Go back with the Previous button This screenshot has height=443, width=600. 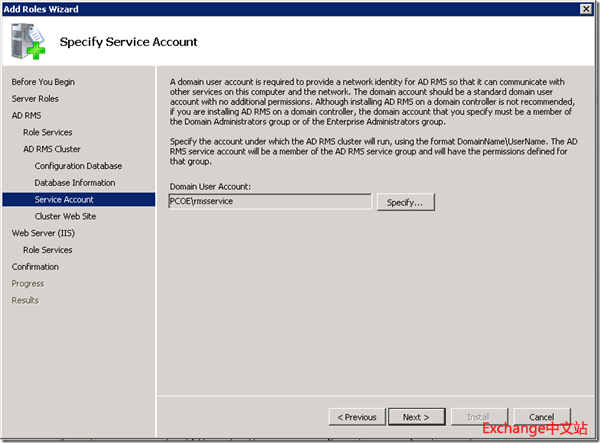point(357,417)
